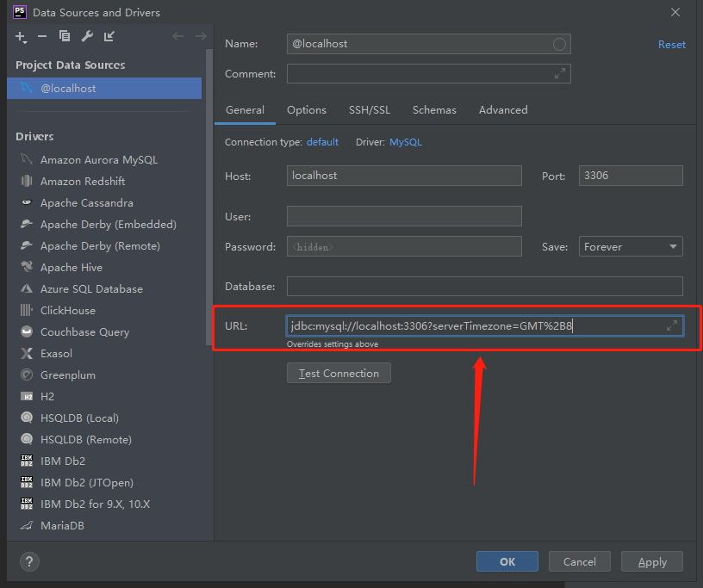Click into the Port field
The width and height of the screenshot is (703, 588).
[631, 176]
